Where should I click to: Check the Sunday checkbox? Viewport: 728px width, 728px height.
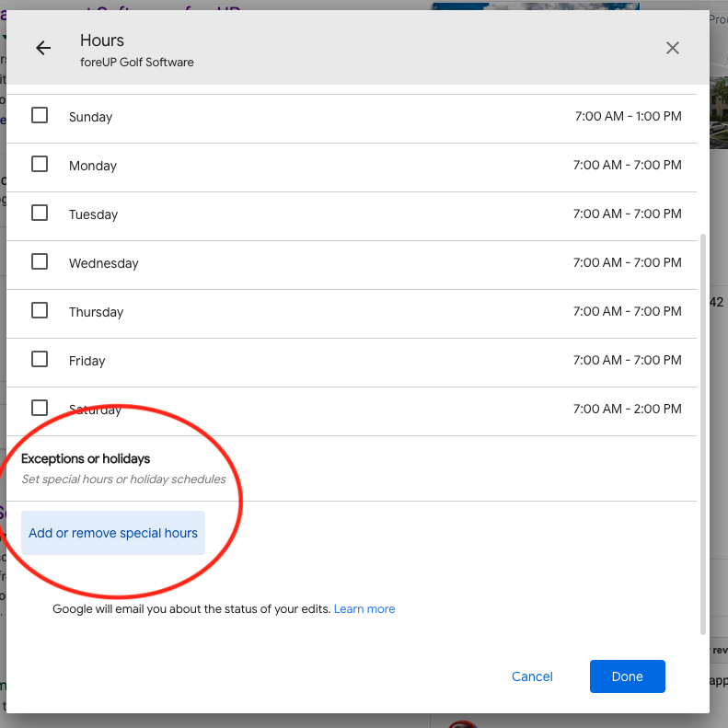[x=40, y=115]
